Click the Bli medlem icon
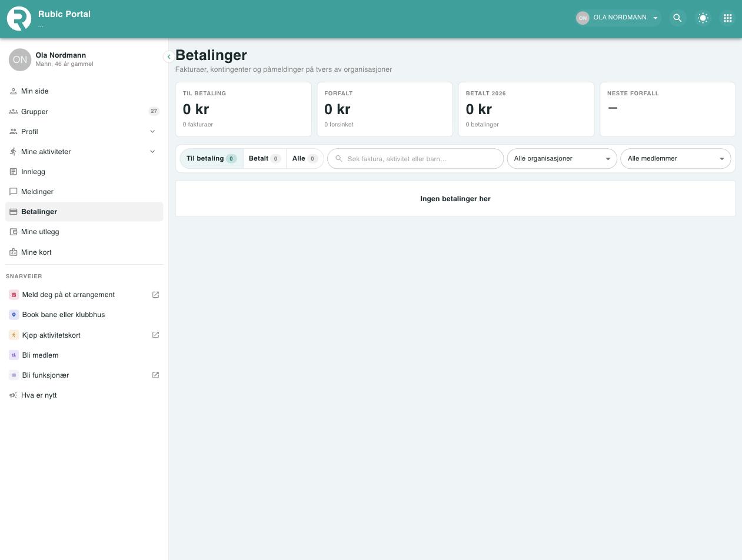The height and width of the screenshot is (560, 742). (14, 355)
